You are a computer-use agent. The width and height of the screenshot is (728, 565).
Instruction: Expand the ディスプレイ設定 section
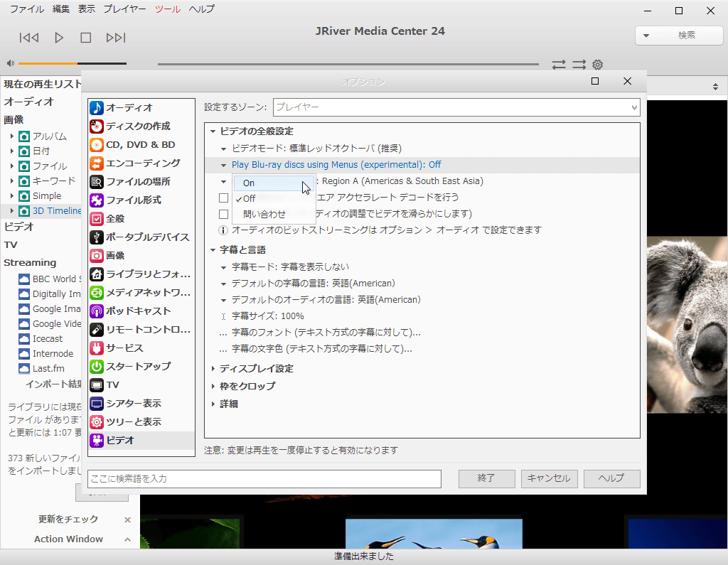tap(213, 369)
